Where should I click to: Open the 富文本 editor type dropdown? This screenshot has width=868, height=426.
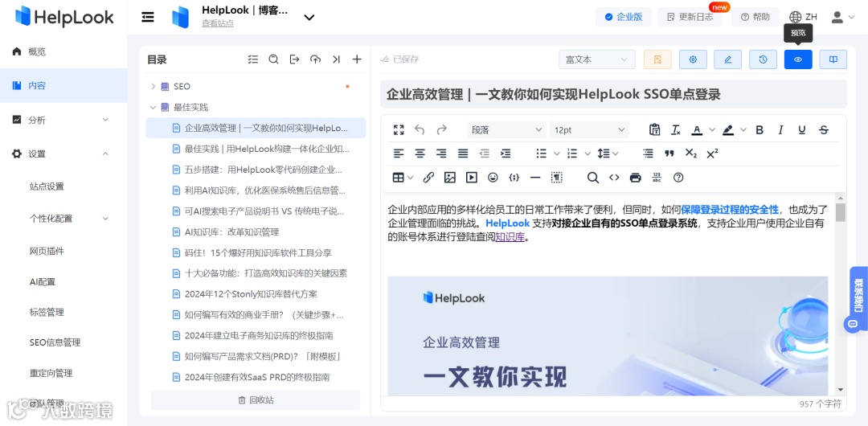pyautogui.click(x=596, y=59)
